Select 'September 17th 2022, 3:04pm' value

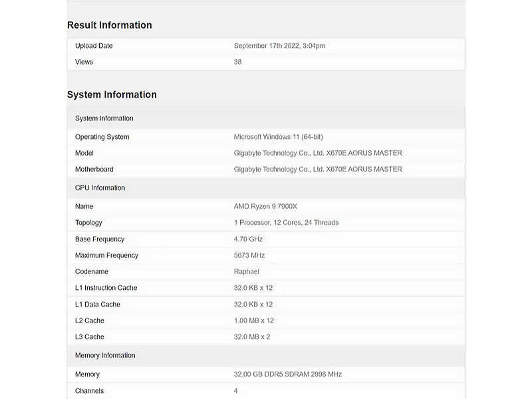(279, 46)
